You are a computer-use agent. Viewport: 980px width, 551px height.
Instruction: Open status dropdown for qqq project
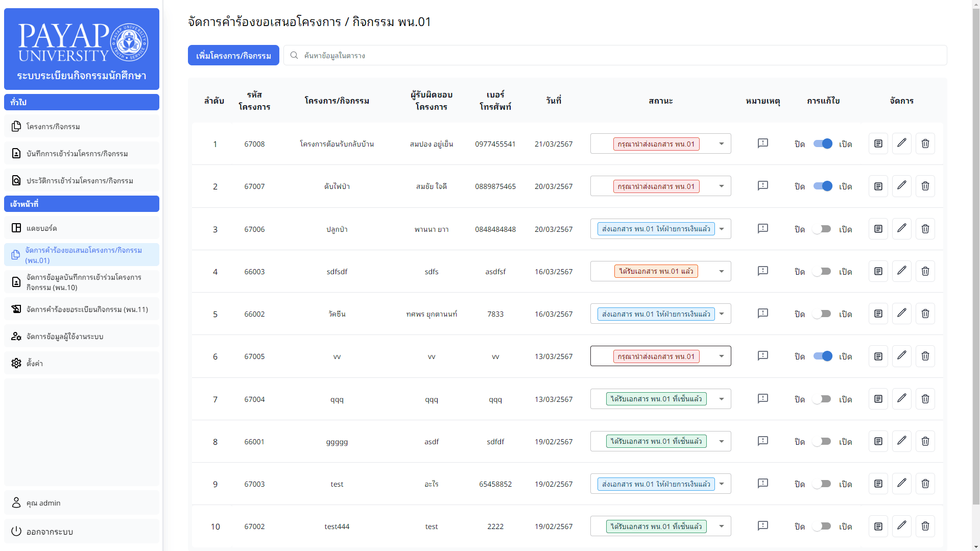tap(660, 399)
